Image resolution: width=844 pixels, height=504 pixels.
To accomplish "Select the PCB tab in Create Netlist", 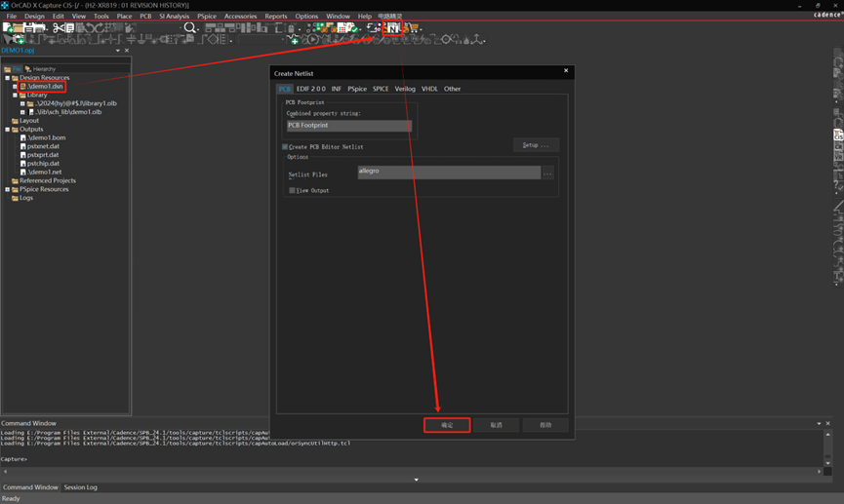I will click(x=284, y=89).
